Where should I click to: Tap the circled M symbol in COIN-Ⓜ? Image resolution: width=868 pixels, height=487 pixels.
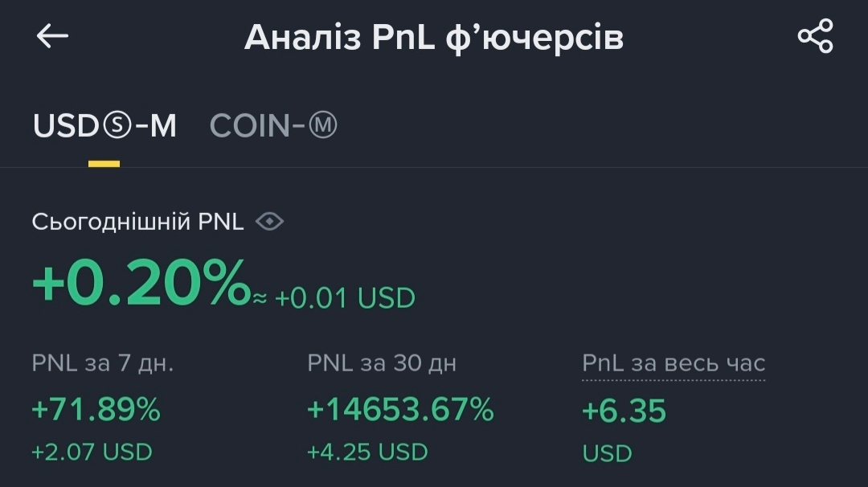pyautogui.click(x=323, y=125)
